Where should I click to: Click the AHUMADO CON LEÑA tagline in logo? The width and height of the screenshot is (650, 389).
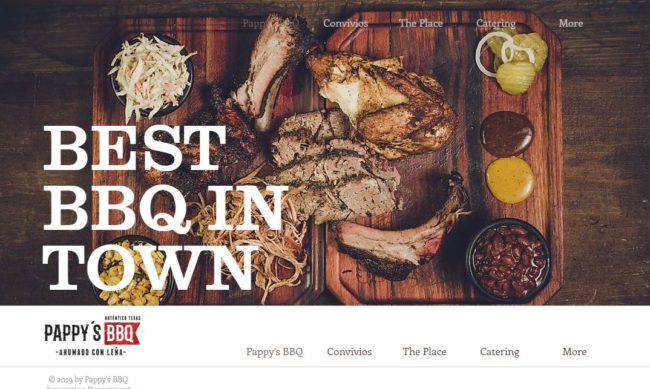(91, 352)
